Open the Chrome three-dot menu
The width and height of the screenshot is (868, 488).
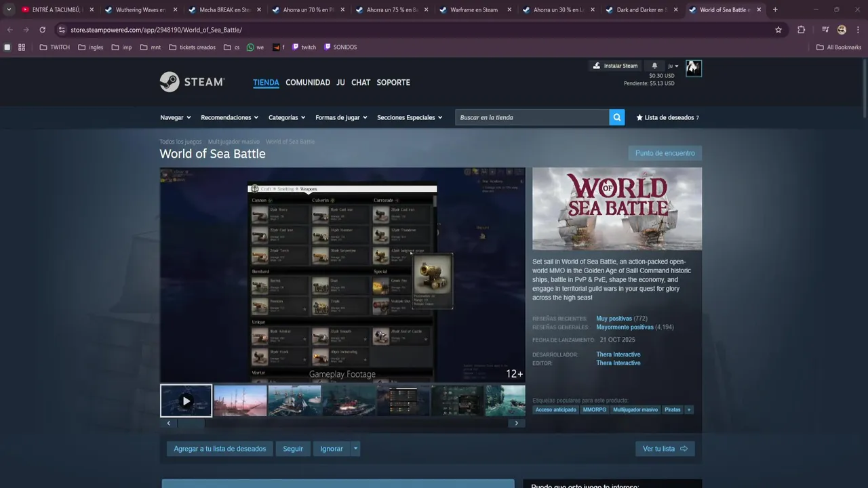click(858, 30)
